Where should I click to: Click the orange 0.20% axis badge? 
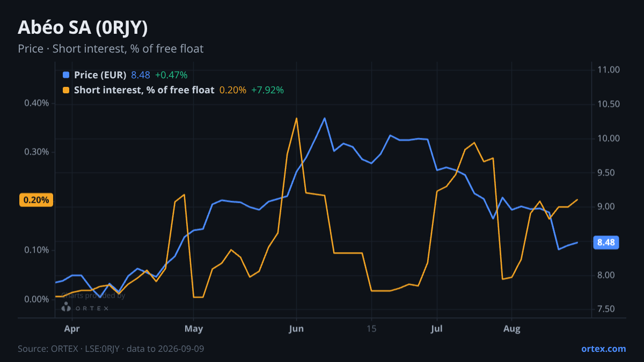[x=36, y=200]
